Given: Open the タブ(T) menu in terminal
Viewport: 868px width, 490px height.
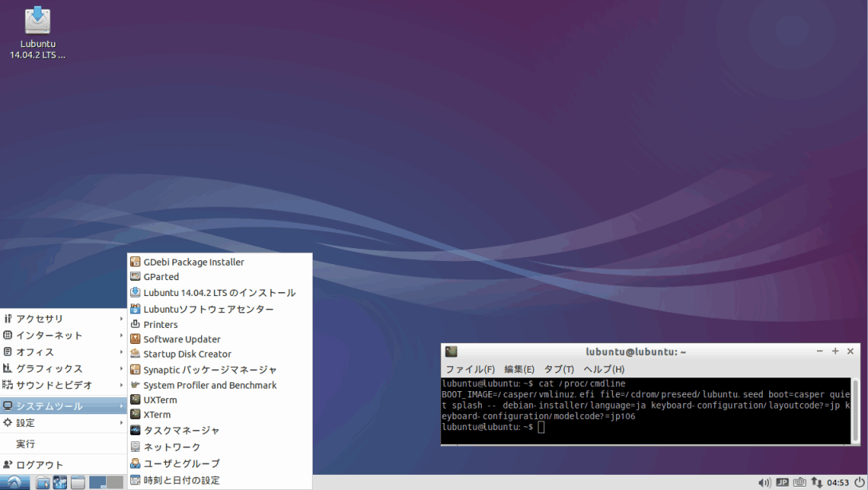Looking at the screenshot, I should [x=558, y=369].
